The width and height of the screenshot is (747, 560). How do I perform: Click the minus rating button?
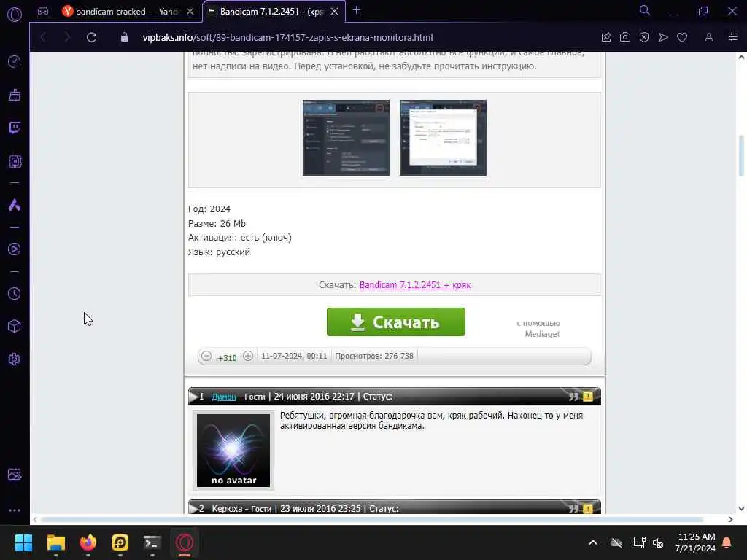click(206, 356)
